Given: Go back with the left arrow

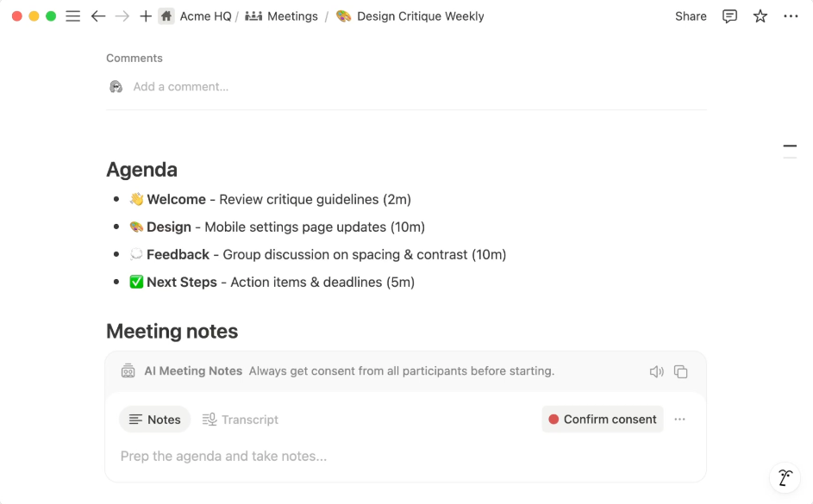Looking at the screenshot, I should point(98,16).
